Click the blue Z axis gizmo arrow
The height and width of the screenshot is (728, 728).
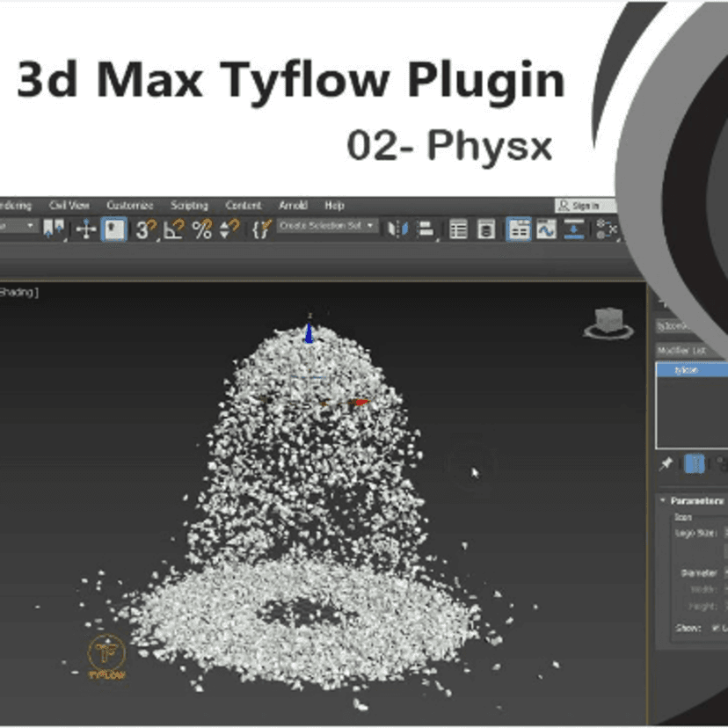pyautogui.click(x=309, y=331)
